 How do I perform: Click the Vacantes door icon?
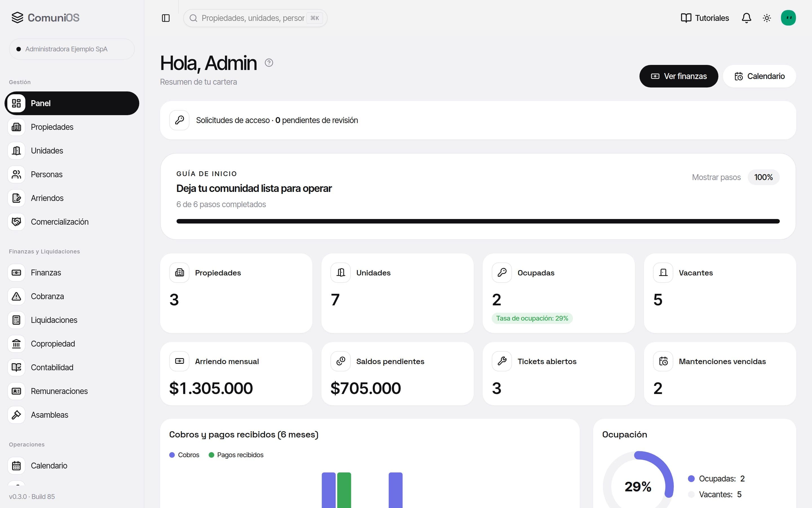click(663, 272)
